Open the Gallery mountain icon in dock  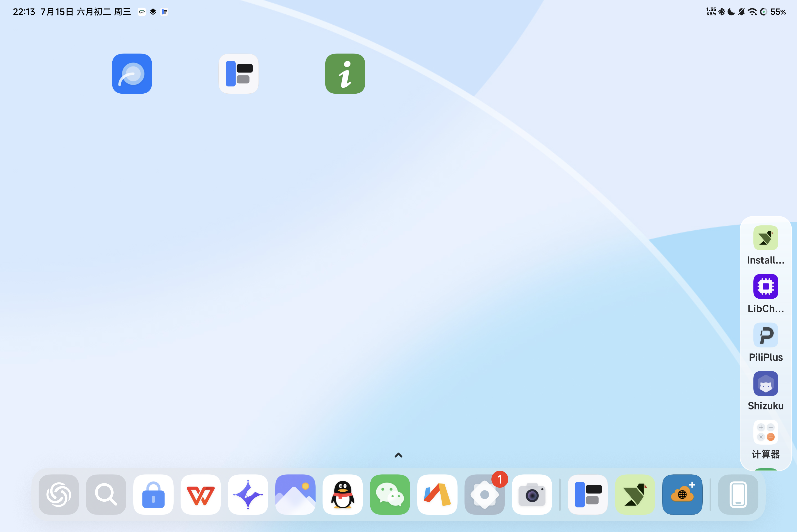295,494
